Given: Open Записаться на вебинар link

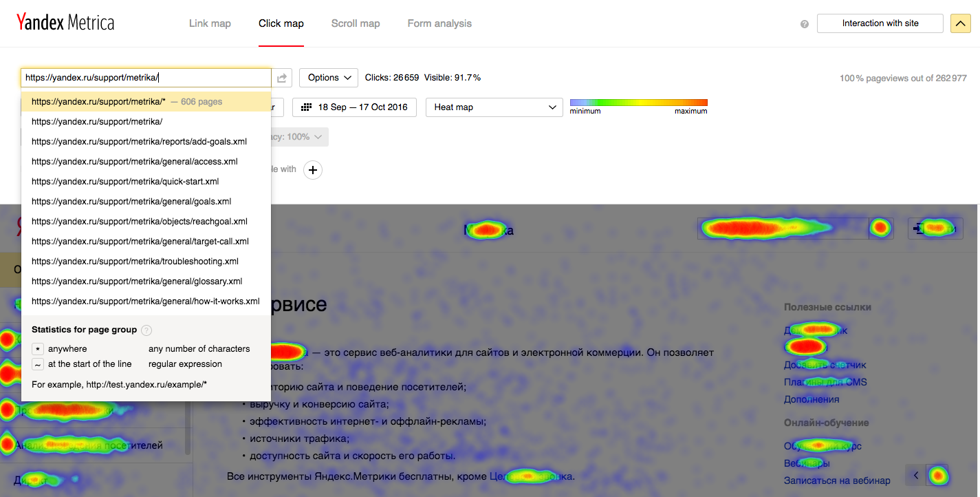Looking at the screenshot, I should (x=837, y=480).
